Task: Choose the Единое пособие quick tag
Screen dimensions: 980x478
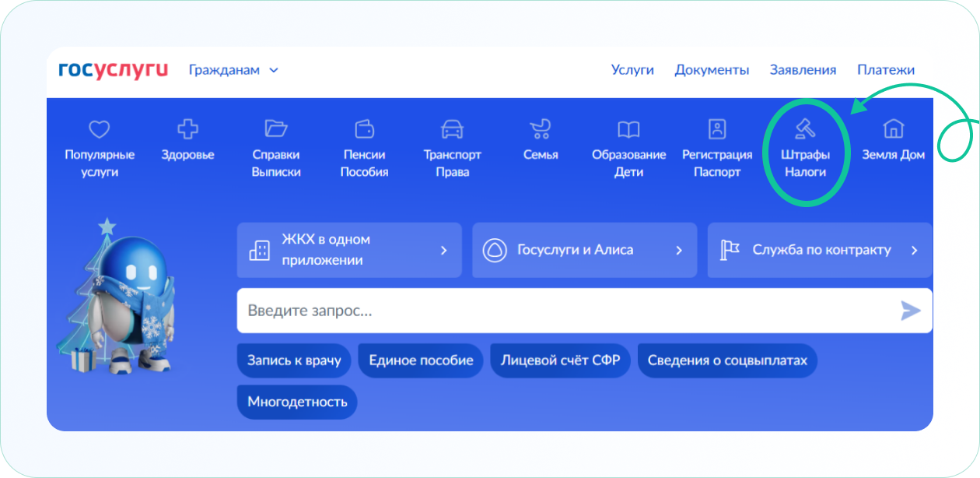Action: 421,360
